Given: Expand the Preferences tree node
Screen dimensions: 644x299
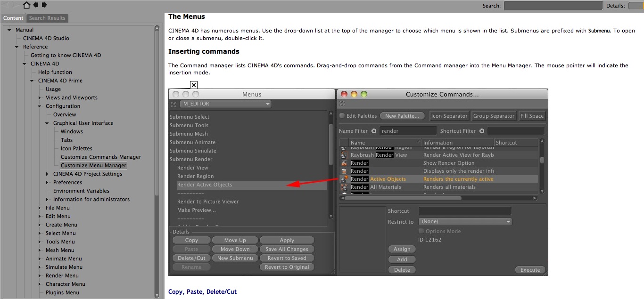Looking at the screenshot, I should (47, 183).
